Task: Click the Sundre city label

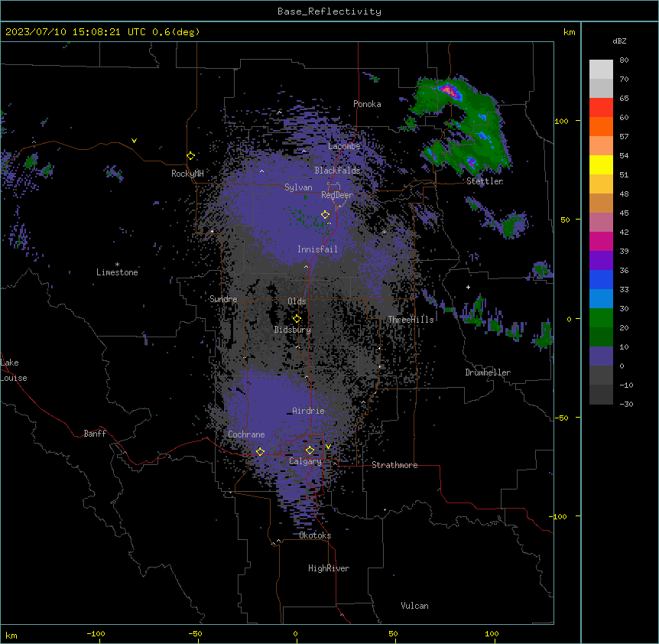Action: 223,299
